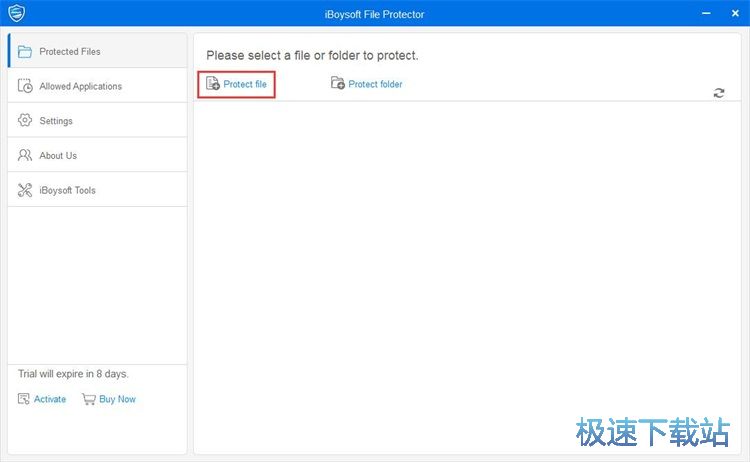Click the Settings gear icon
The image size is (750, 462).
pos(25,121)
